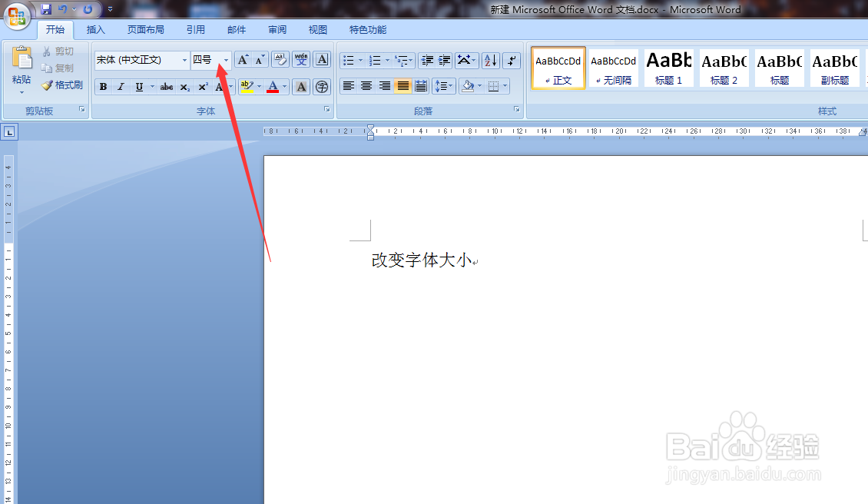The image size is (868, 504).
Task: Open the font size dropdown
Action: click(x=225, y=59)
